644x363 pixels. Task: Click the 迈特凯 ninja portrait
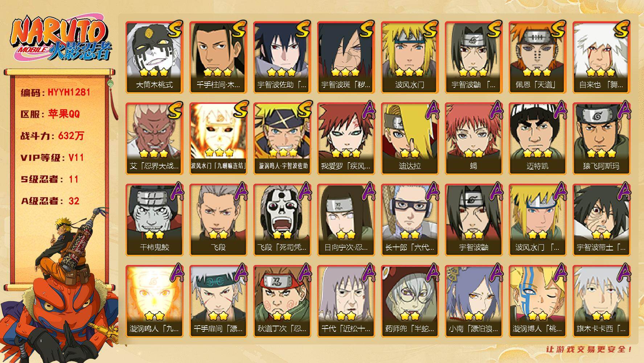(537, 139)
